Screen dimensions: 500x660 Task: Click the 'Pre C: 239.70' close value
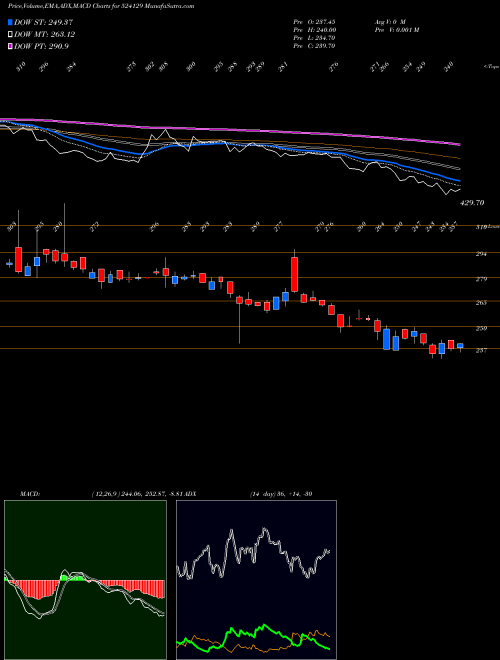(314, 46)
